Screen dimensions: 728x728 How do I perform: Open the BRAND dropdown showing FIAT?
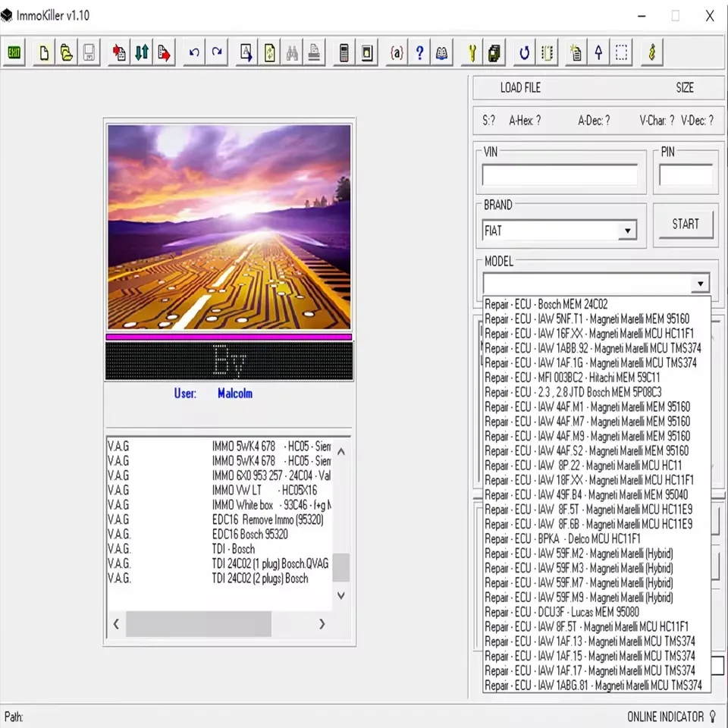click(x=627, y=231)
